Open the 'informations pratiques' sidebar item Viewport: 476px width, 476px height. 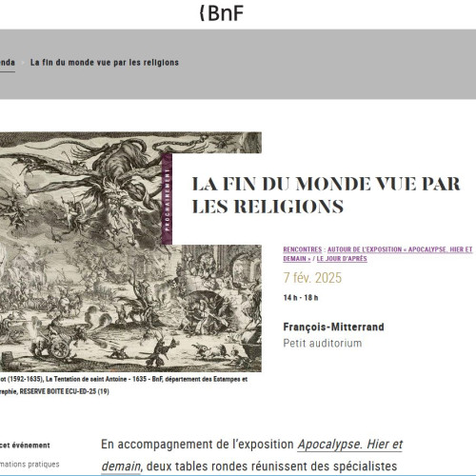(x=30, y=465)
